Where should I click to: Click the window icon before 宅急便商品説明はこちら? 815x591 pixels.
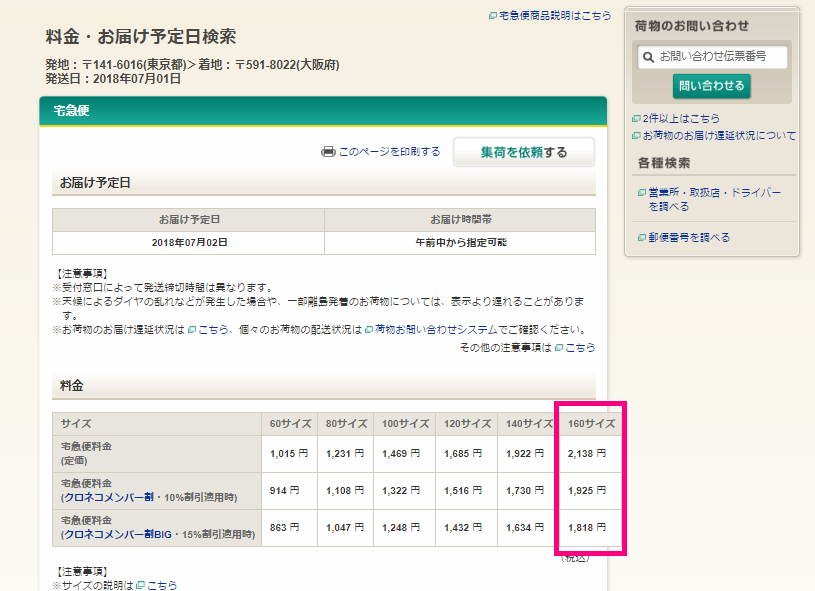492,16
